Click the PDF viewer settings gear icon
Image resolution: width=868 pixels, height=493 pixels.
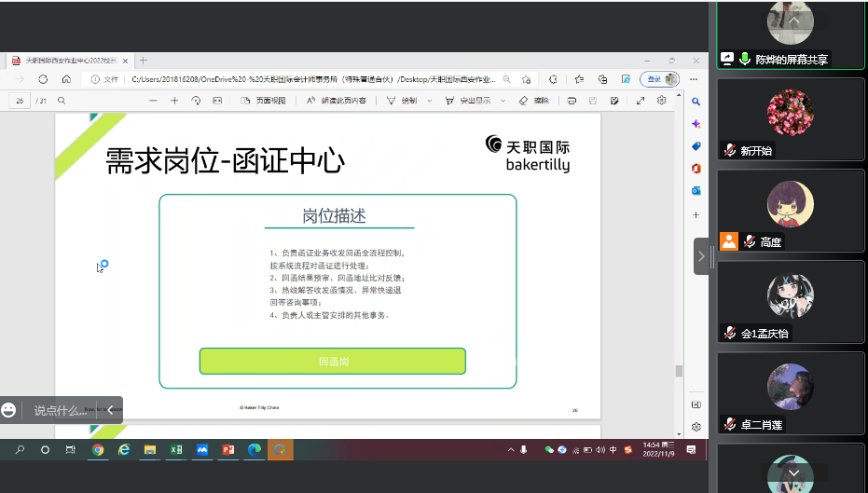click(x=661, y=101)
